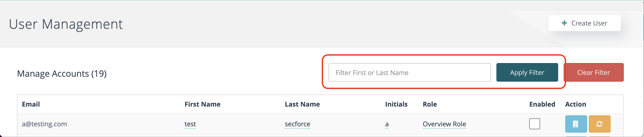
Task: Click the Manage Accounts (19) heading
Action: point(62,73)
